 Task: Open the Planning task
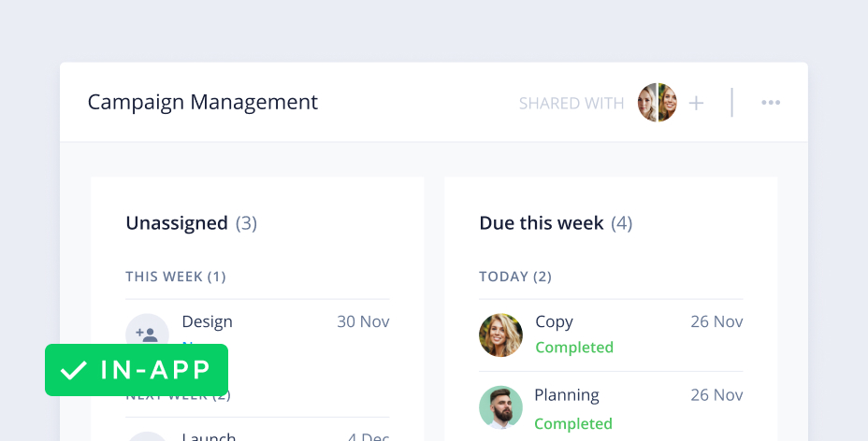coord(567,394)
